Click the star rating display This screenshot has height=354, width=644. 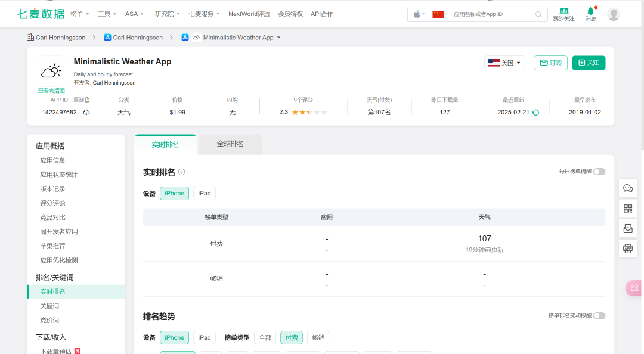click(x=309, y=113)
